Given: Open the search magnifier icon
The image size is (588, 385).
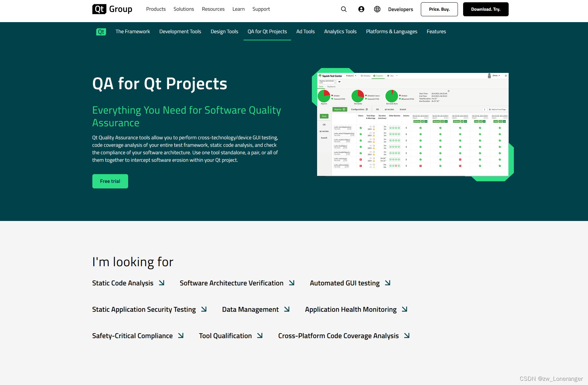Looking at the screenshot, I should pyautogui.click(x=344, y=9).
